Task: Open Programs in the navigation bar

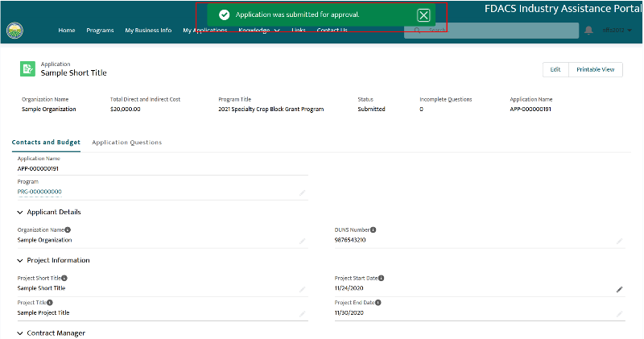Action: (100, 31)
